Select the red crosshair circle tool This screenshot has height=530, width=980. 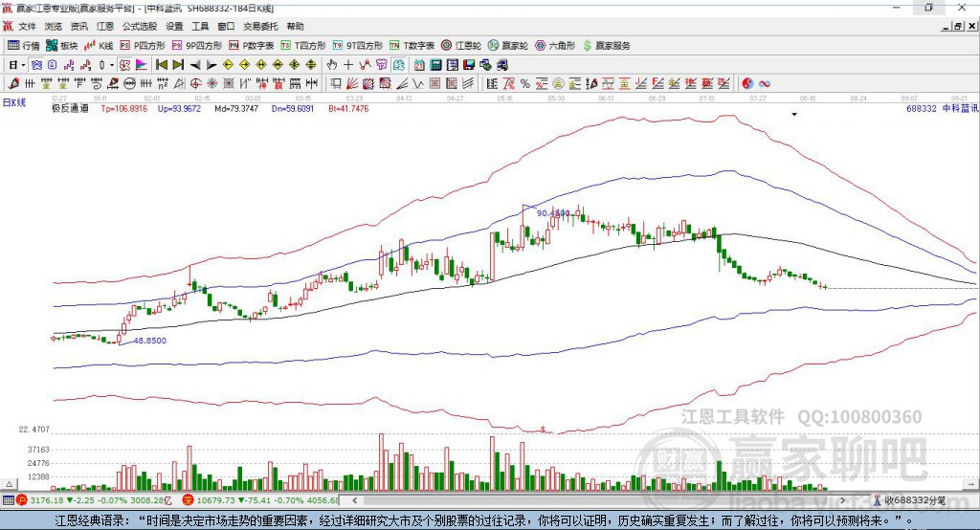pyautogui.click(x=195, y=83)
